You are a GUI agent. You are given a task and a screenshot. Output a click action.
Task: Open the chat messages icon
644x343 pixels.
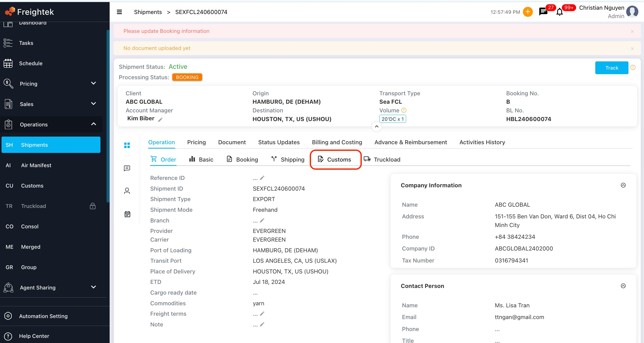click(543, 12)
